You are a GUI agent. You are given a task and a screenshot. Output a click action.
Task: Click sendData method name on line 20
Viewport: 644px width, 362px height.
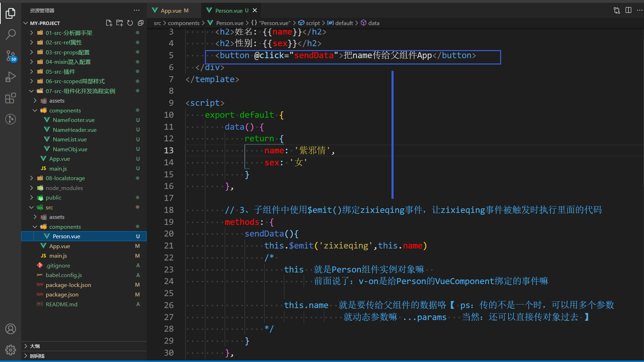click(264, 234)
